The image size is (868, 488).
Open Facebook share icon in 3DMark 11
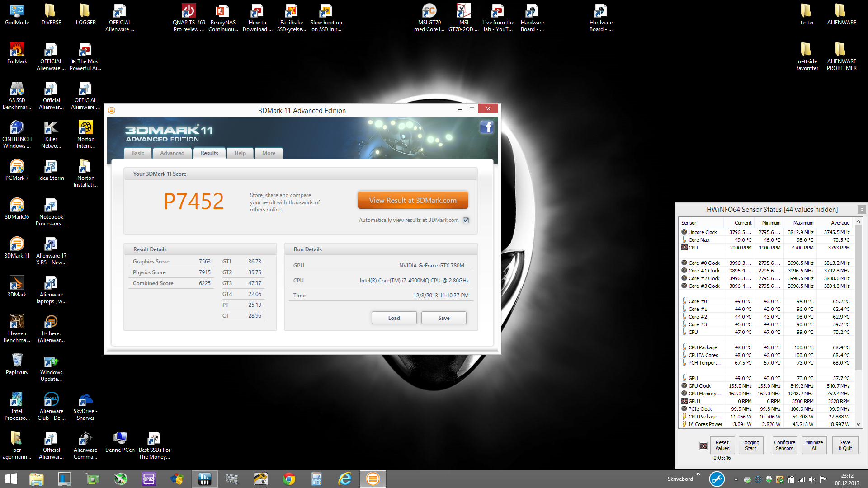coord(486,127)
